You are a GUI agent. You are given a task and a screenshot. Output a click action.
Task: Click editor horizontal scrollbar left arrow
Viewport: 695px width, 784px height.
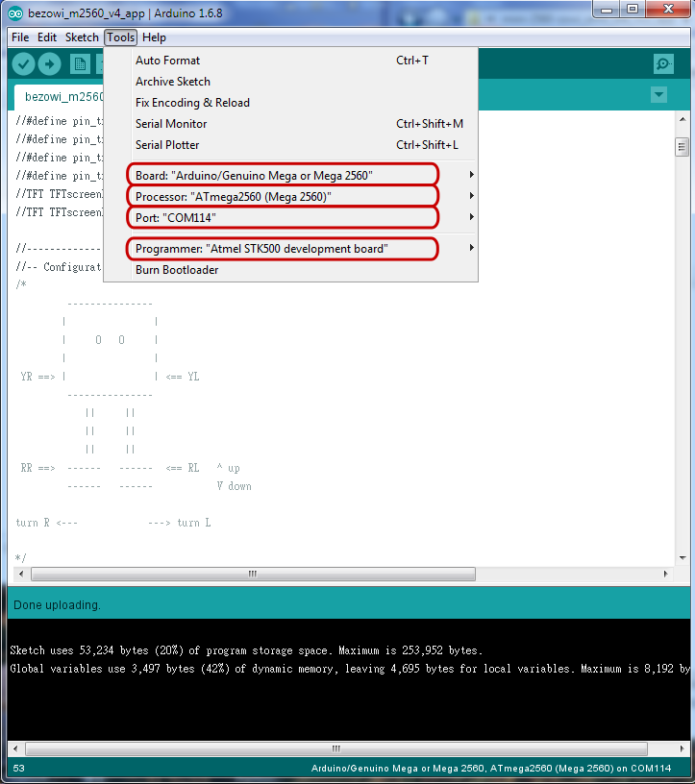pyautogui.click(x=20, y=574)
